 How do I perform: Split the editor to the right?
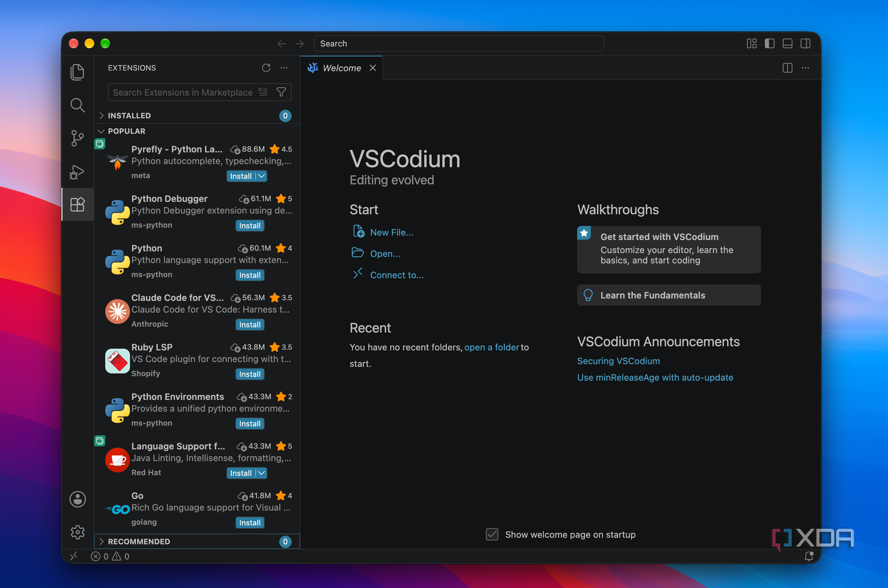(787, 68)
